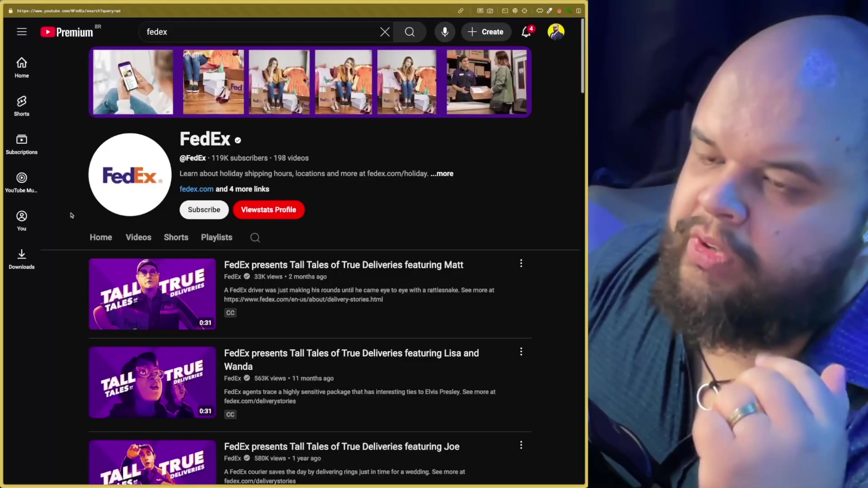Start voice search with microphone icon
868x488 pixels.
[445, 32]
